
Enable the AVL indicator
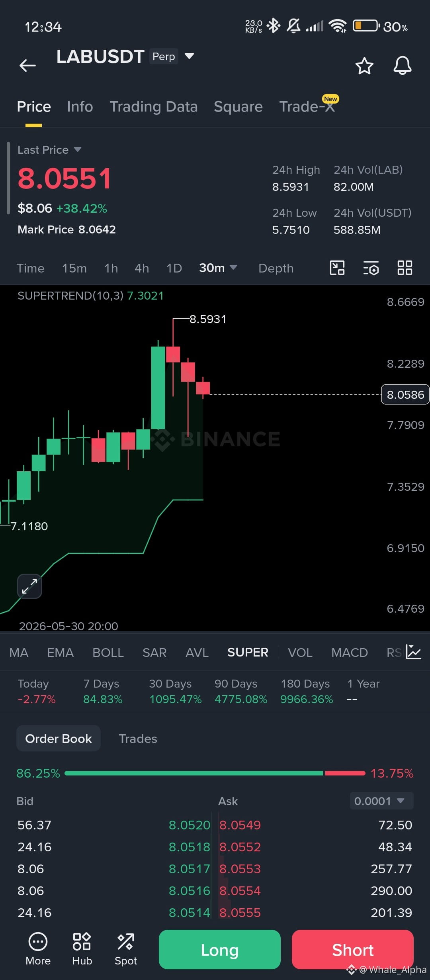click(197, 653)
